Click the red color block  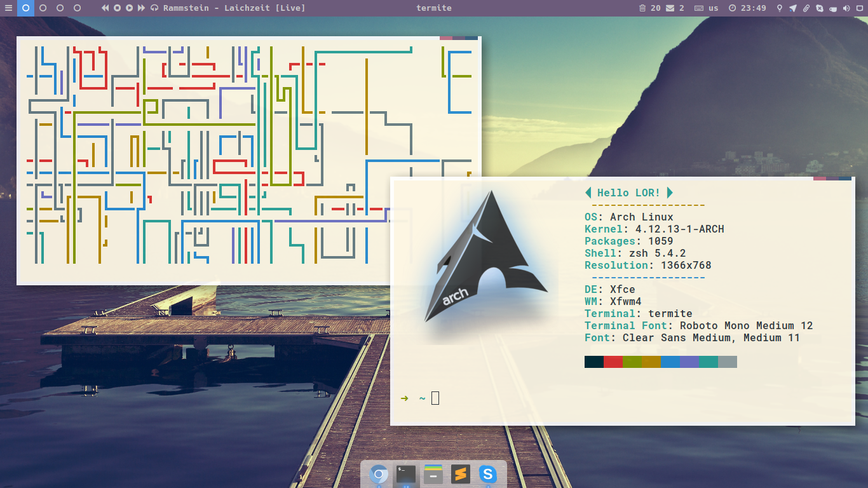(613, 362)
